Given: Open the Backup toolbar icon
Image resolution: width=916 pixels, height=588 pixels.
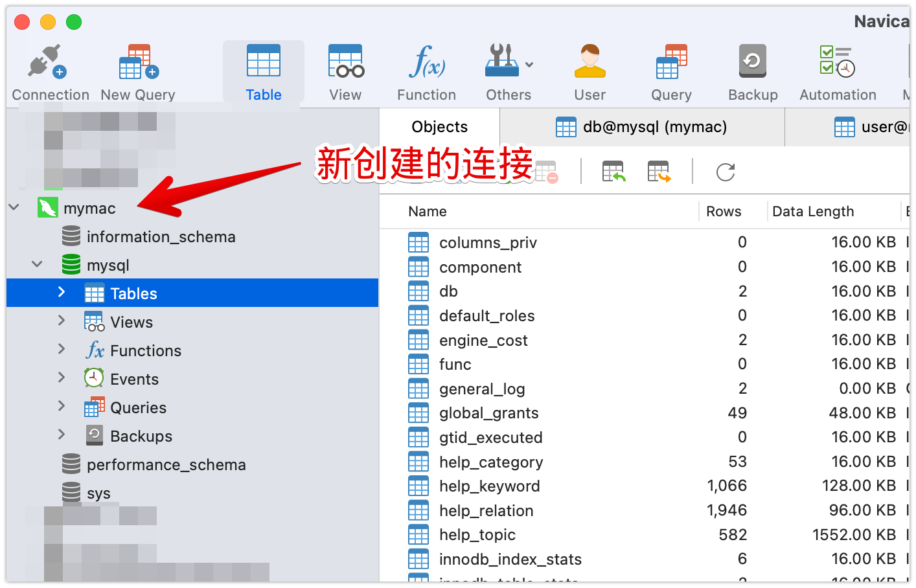Looking at the screenshot, I should coord(752,63).
